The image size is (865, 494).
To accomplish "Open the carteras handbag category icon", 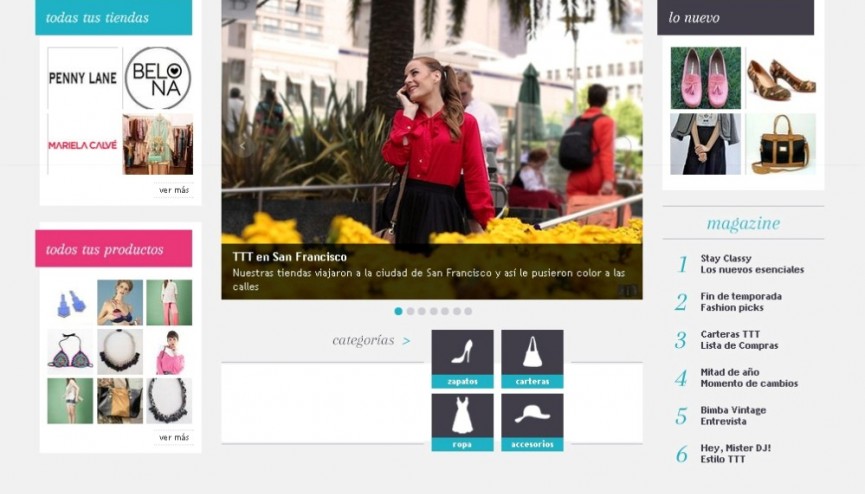I will (532, 359).
